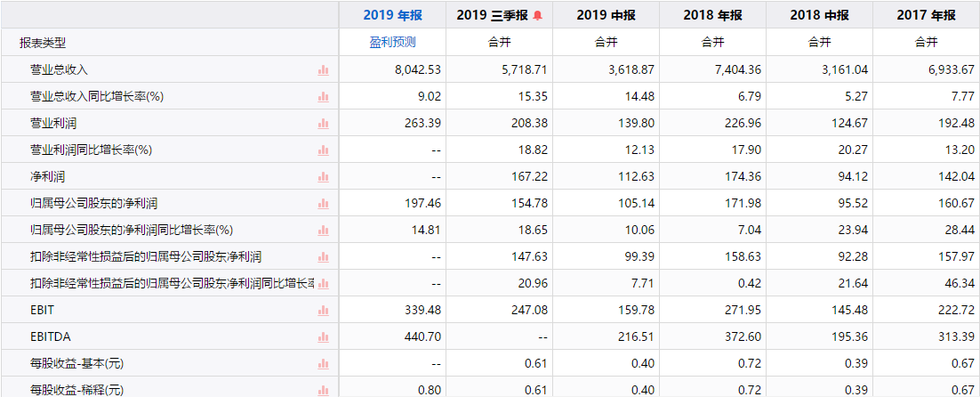Screen dimensions: 980x397
Task: Select the 2018 年报 column header
Action: 713,15
